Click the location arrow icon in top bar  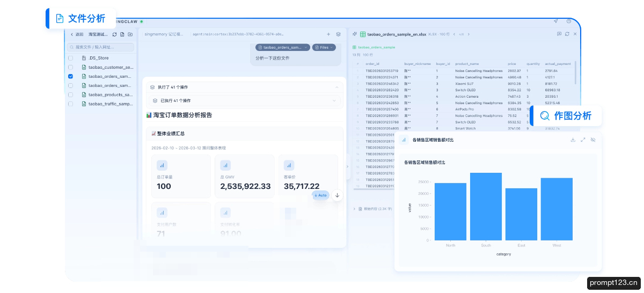(556, 21)
